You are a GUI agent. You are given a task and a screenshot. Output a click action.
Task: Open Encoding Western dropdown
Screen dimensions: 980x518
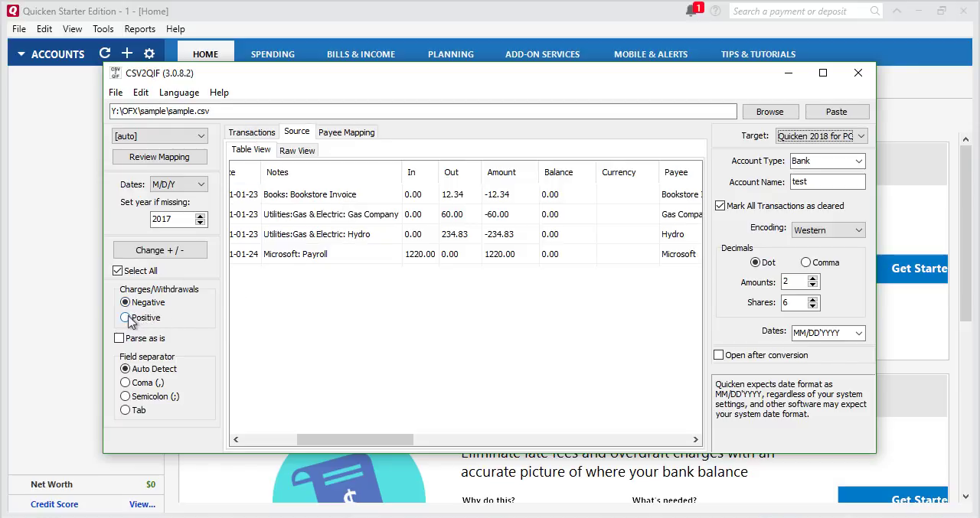827,230
